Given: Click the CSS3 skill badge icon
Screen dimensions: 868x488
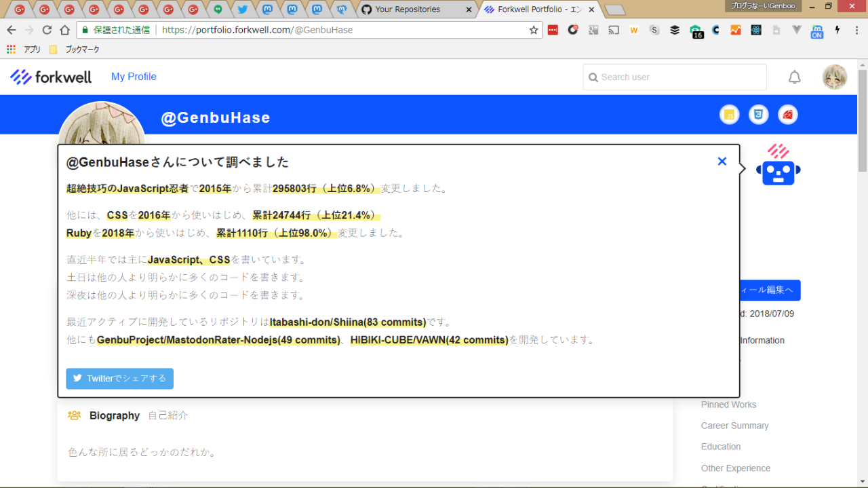Looking at the screenshot, I should (x=758, y=115).
